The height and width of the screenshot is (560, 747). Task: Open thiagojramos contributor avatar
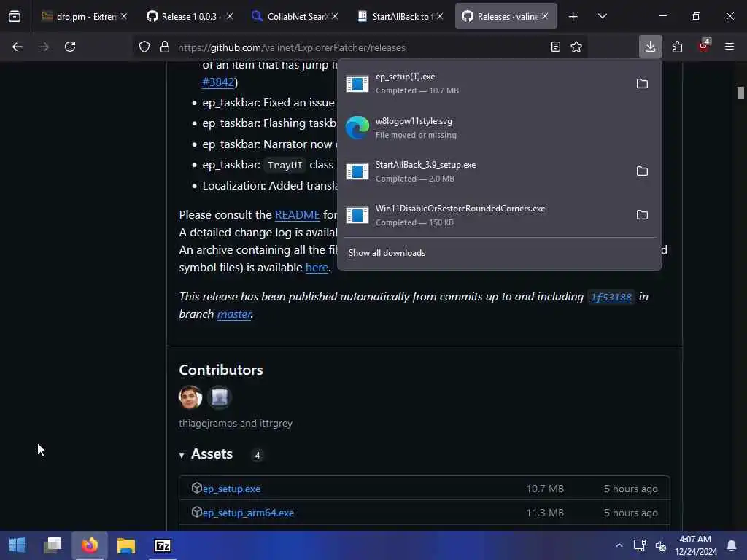pos(190,397)
